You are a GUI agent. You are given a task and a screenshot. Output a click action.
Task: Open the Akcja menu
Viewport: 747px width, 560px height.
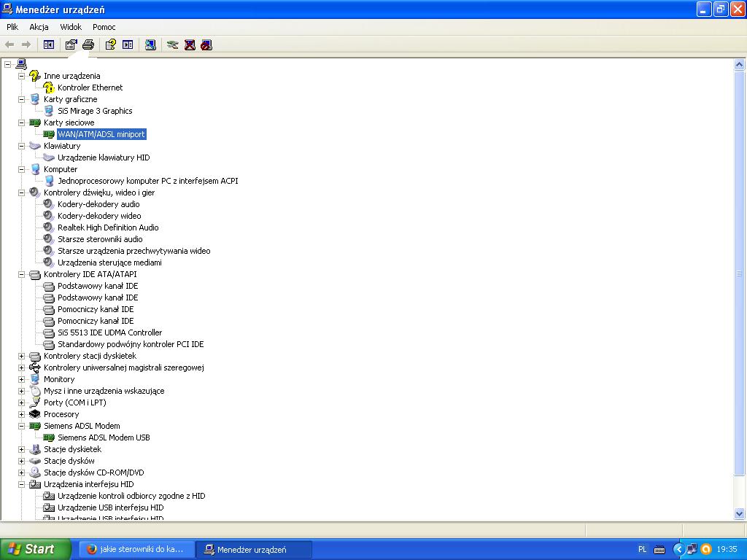point(39,27)
